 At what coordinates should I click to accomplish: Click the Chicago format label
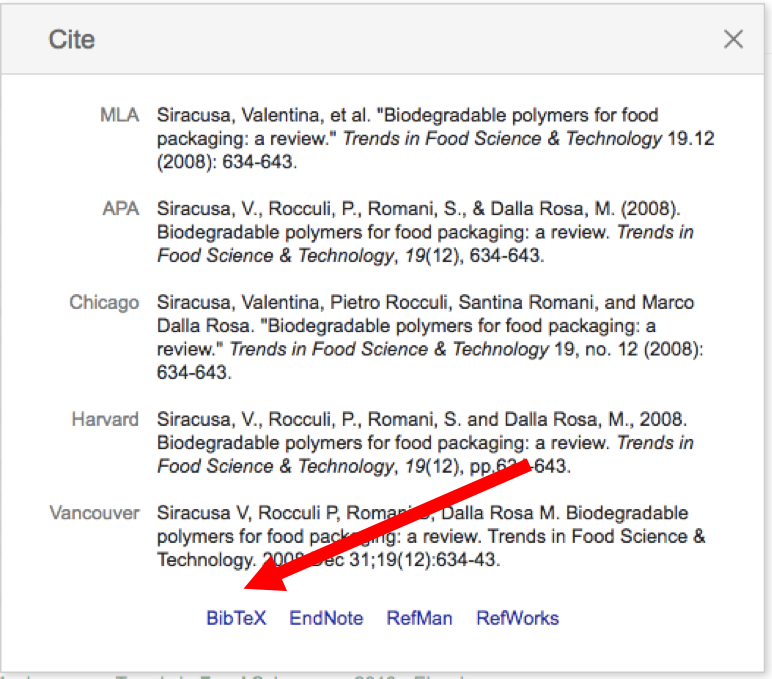104,302
